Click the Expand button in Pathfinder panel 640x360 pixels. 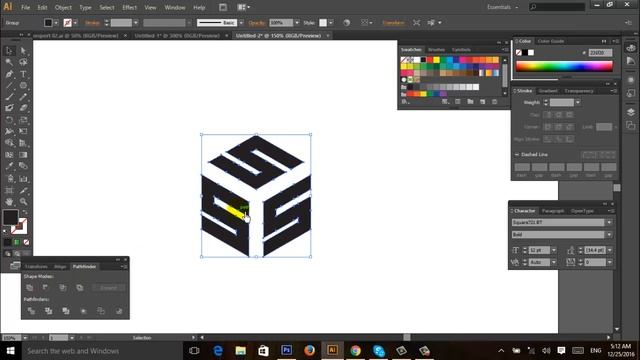pos(108,288)
